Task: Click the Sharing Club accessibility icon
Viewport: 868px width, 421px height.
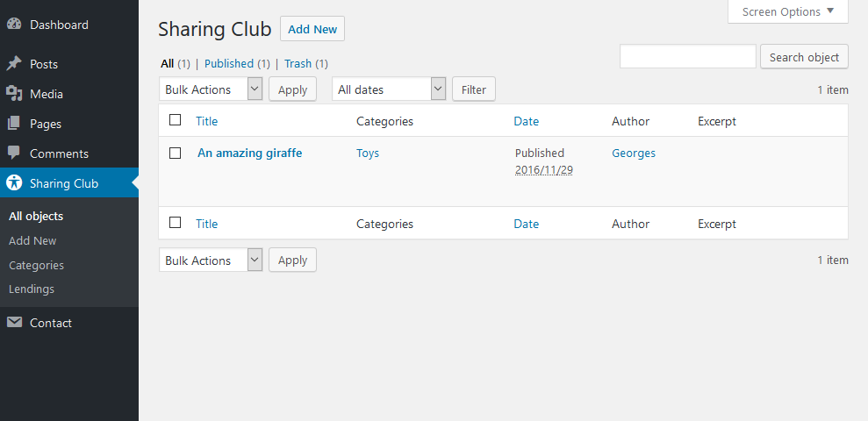Action: (x=14, y=183)
